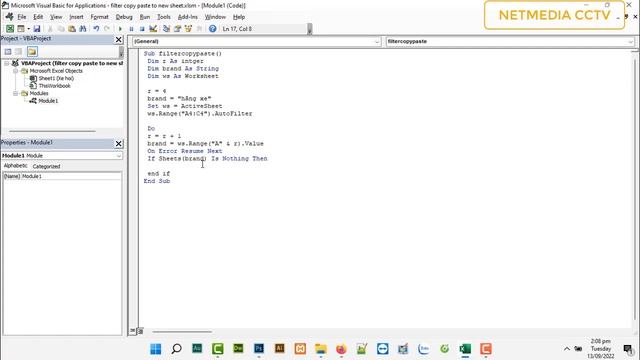Show hidden system tray icons chevron
The image size is (640, 360).
pos(567,349)
